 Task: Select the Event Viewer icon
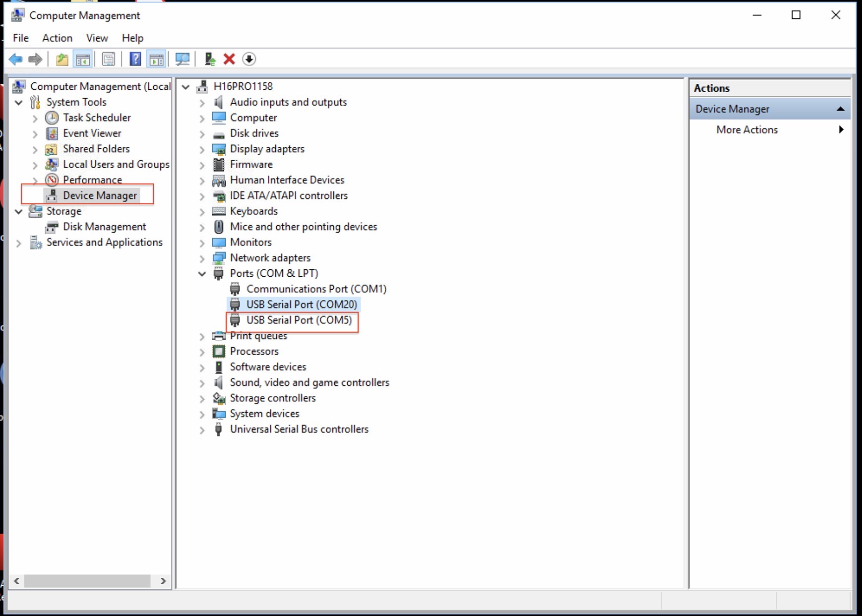[52, 133]
